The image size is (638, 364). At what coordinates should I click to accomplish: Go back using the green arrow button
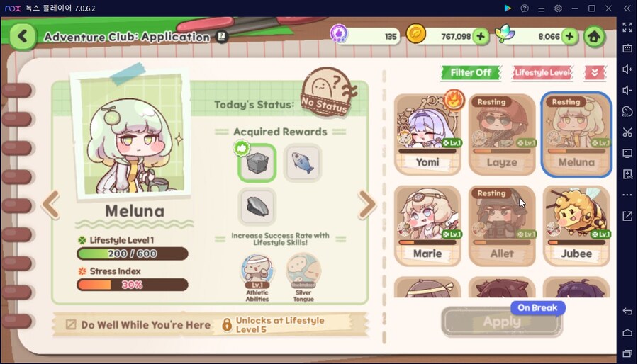coord(23,37)
